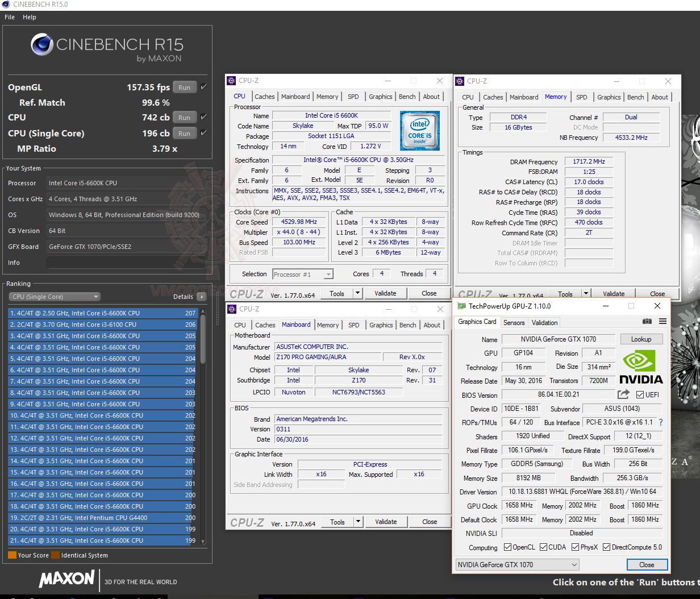700x599 pixels.
Task: Click the Driver Version field in GPU-Z
Action: [x=582, y=492]
